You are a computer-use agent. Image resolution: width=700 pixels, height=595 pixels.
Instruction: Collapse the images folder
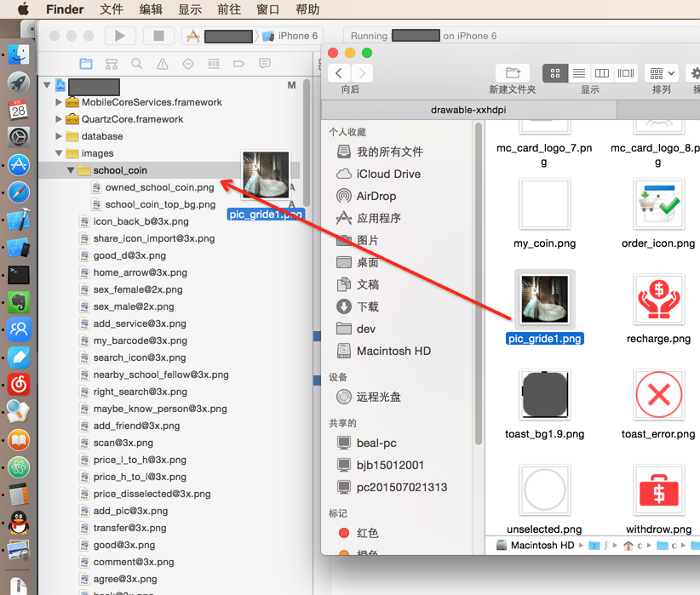click(x=59, y=153)
